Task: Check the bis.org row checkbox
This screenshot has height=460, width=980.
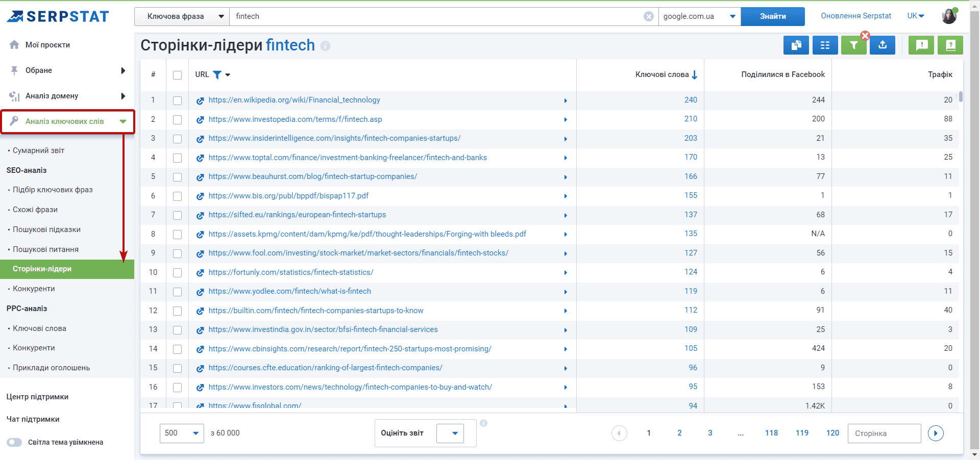Action: pyautogui.click(x=177, y=196)
